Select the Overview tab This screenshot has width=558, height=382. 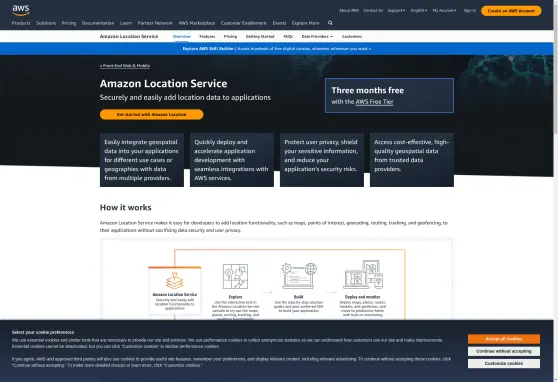point(181,36)
